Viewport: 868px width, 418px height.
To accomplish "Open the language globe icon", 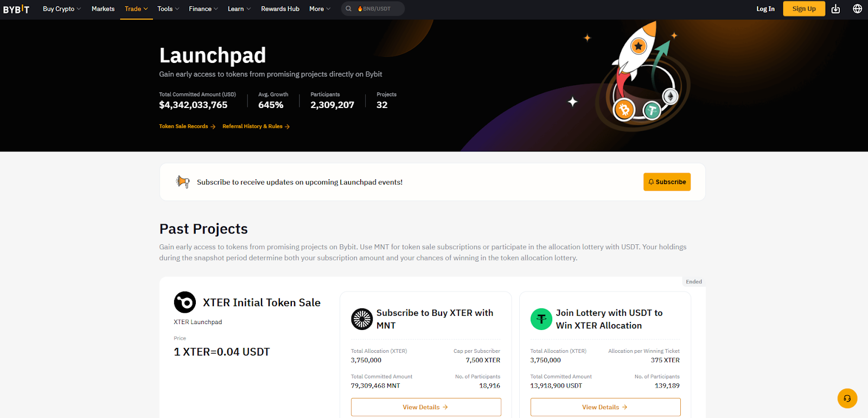I will click(x=857, y=9).
